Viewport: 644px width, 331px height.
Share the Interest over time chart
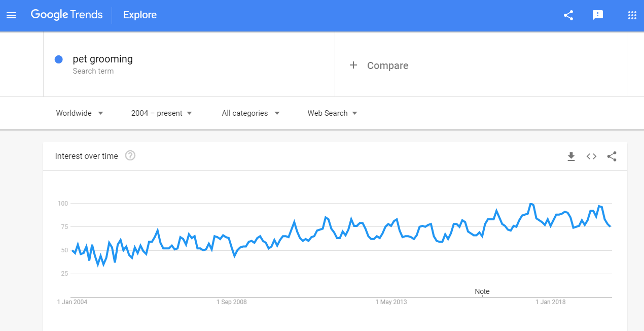(612, 156)
